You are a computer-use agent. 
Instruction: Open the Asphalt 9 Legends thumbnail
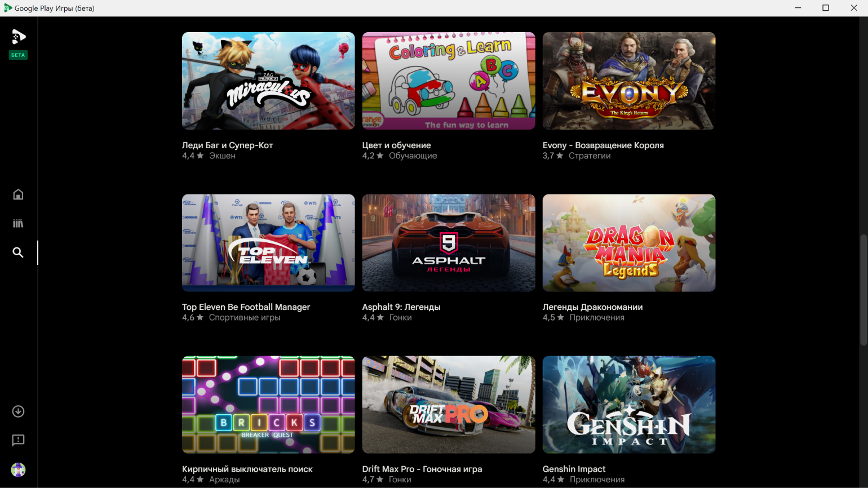[x=449, y=243]
